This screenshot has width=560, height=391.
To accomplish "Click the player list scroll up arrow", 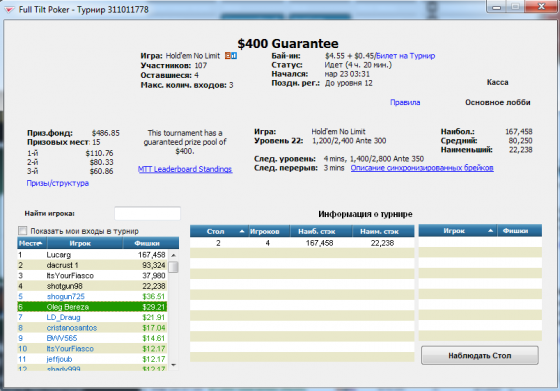I will click(x=173, y=255).
